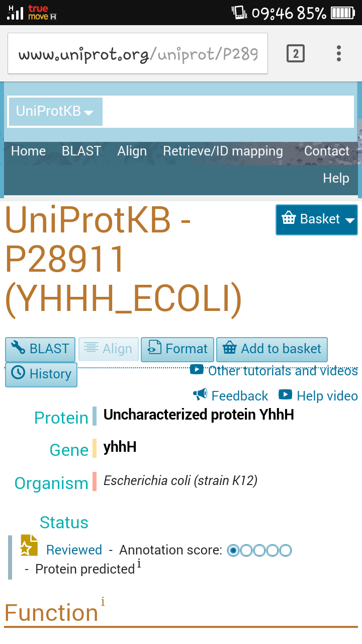Click the Protein predicted info superscript
The height and width of the screenshot is (644, 362).
[139, 564]
